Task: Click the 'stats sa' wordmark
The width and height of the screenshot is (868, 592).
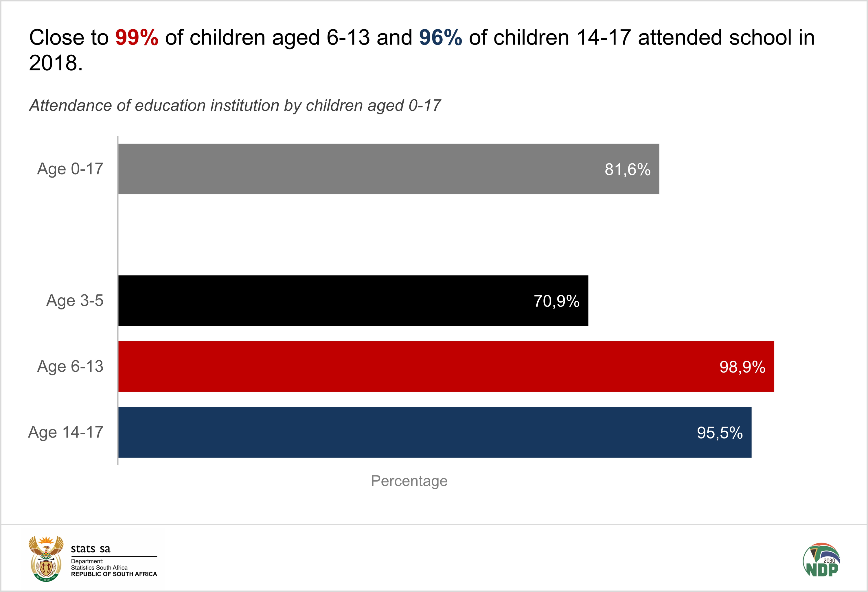Action: coord(90,549)
